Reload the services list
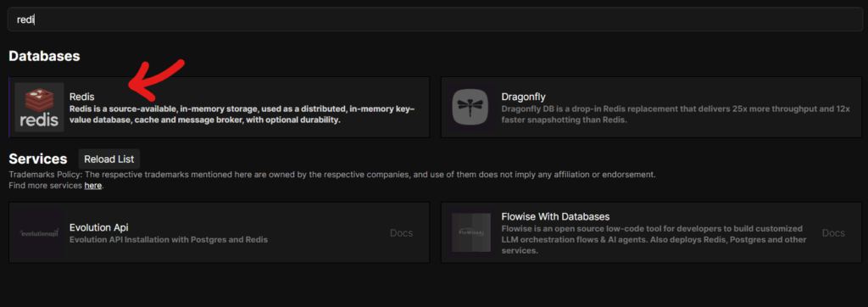The width and height of the screenshot is (868, 307). click(x=109, y=159)
